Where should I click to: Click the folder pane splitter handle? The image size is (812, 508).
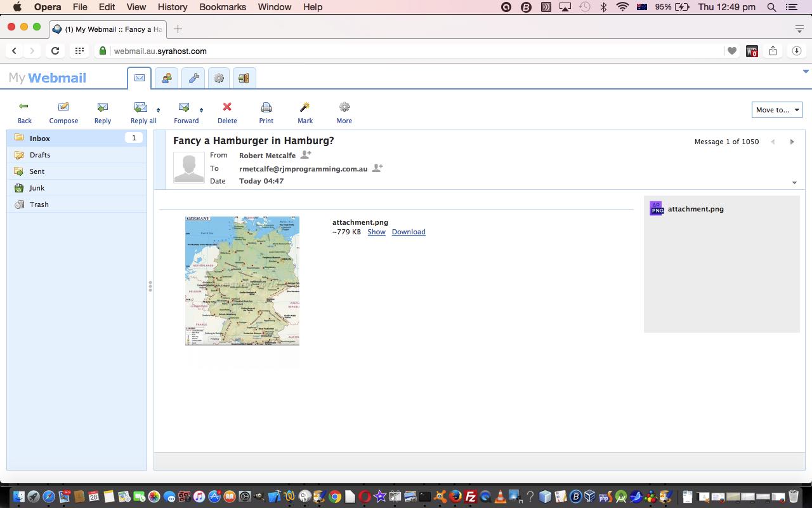(150, 286)
